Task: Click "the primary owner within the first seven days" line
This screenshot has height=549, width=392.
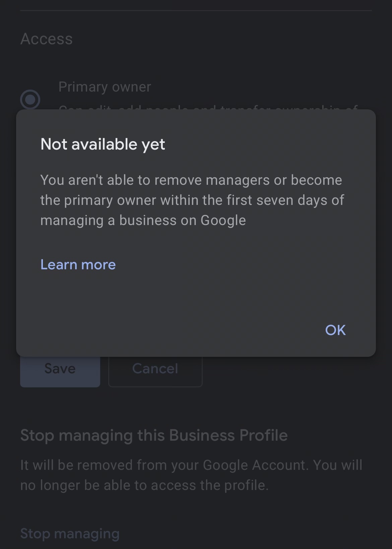Action: [192, 200]
